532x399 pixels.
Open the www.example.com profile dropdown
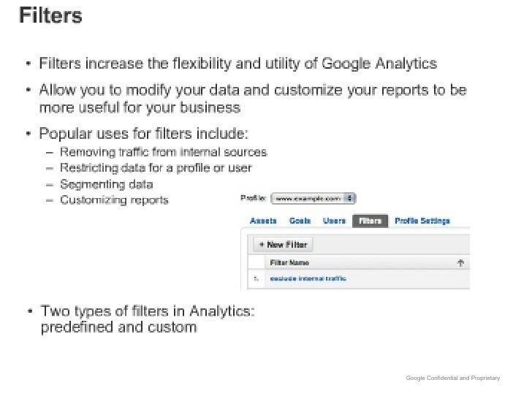point(313,199)
